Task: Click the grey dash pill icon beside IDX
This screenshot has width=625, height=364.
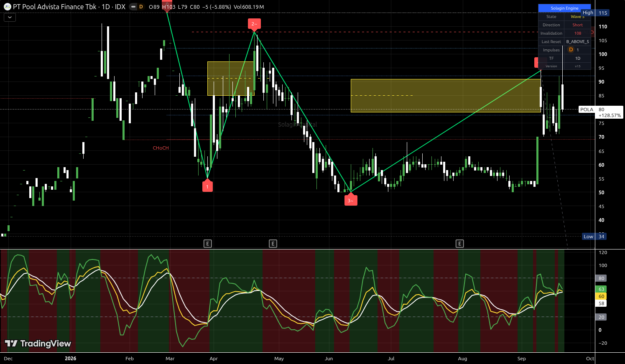Action: coord(133,7)
